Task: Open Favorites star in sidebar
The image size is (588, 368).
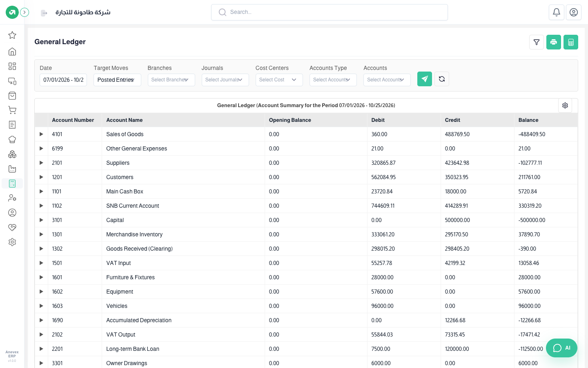Action: 12,35
